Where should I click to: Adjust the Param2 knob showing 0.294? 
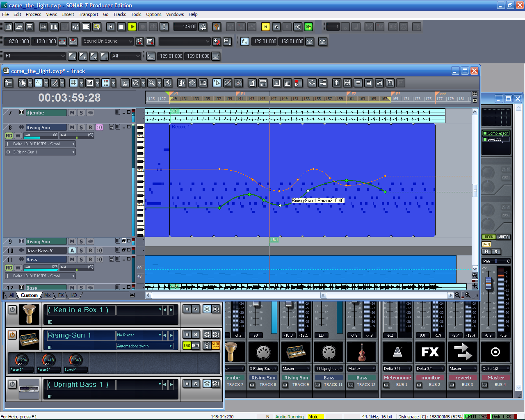tap(21, 360)
